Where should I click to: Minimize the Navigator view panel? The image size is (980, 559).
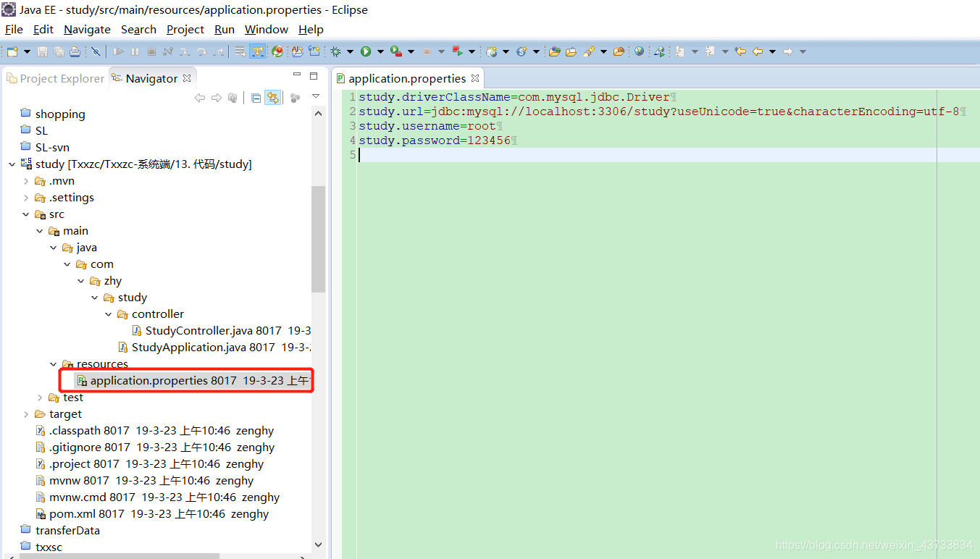(297, 75)
